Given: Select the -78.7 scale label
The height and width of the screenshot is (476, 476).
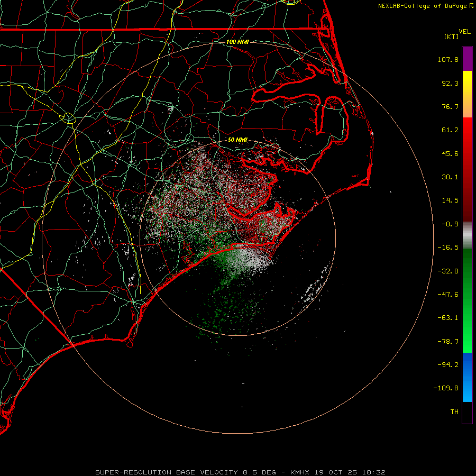Looking at the screenshot, I should pyautogui.click(x=448, y=342).
